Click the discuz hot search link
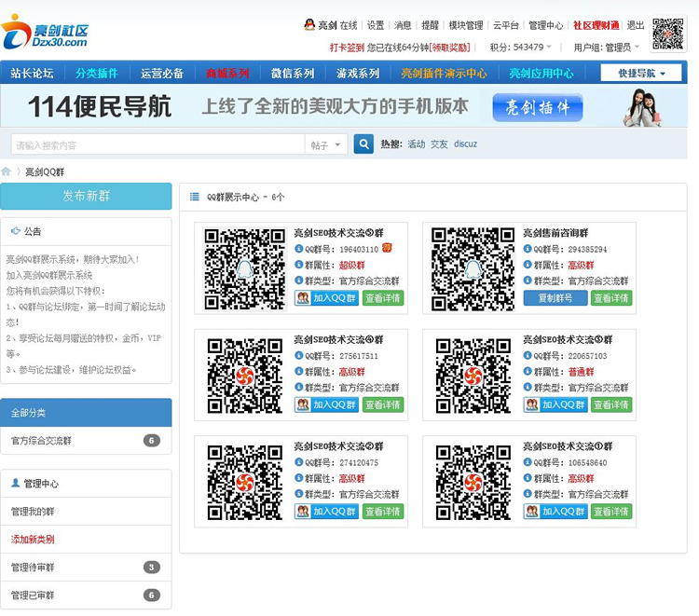 [x=465, y=144]
